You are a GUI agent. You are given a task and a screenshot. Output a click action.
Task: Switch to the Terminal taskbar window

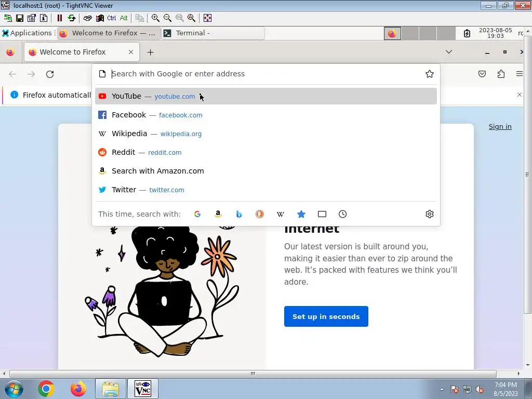click(x=212, y=33)
